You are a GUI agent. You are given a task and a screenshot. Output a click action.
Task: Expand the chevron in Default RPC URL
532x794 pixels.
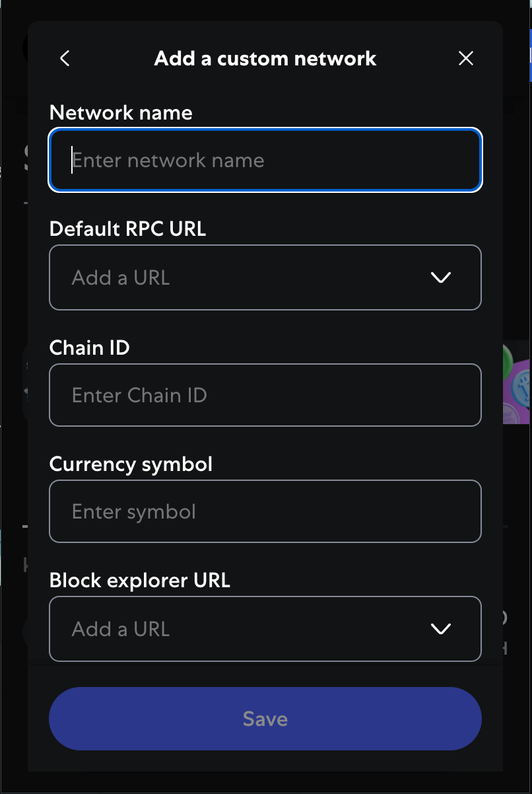coord(440,277)
